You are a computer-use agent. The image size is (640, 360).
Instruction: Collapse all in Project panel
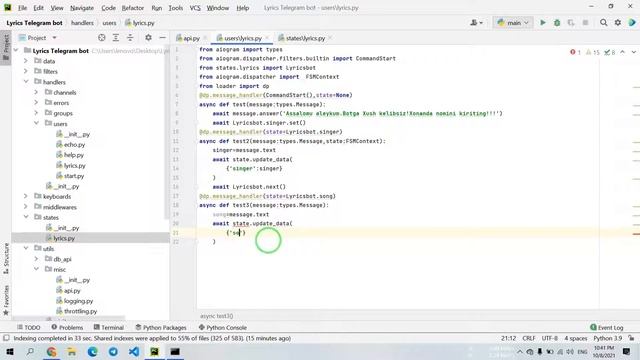[x=130, y=38]
